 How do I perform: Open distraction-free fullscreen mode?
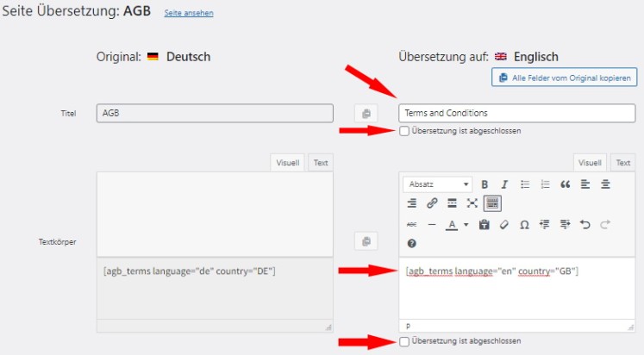pos(472,203)
